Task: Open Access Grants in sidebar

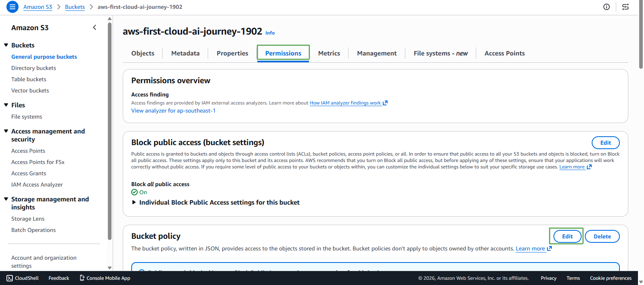Action: point(29,173)
